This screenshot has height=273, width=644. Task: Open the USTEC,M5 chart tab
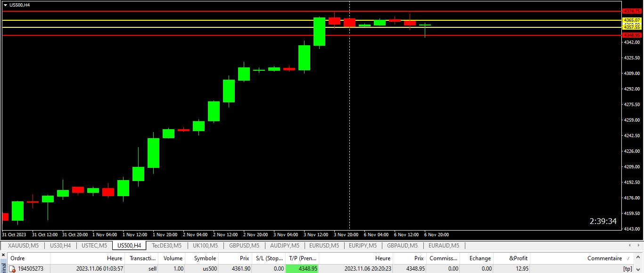pyautogui.click(x=94, y=246)
